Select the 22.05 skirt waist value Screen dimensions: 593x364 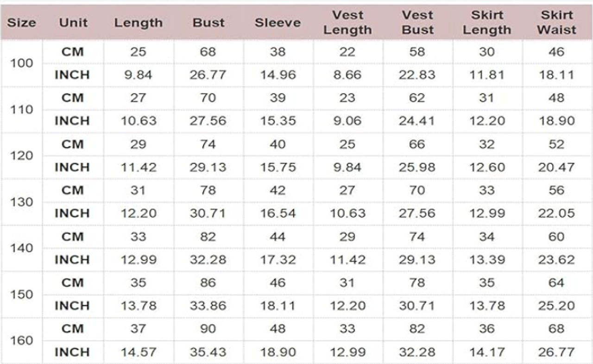pyautogui.click(x=556, y=213)
